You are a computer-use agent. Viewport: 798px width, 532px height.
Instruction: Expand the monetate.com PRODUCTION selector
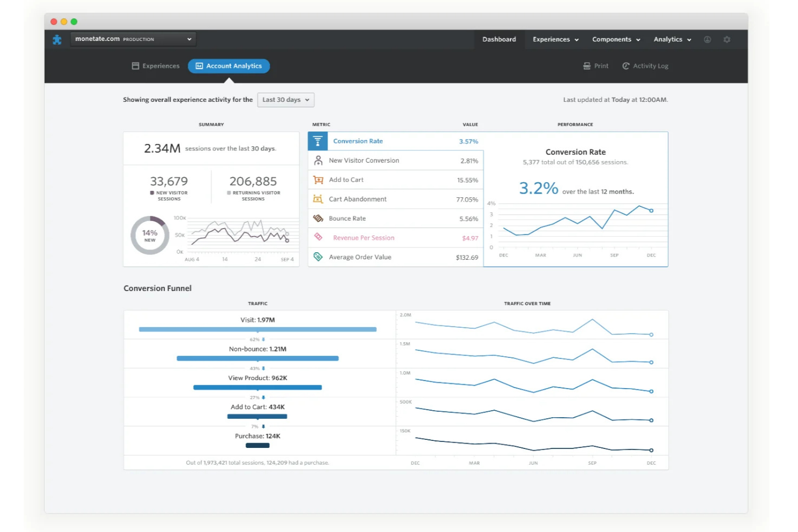point(133,39)
